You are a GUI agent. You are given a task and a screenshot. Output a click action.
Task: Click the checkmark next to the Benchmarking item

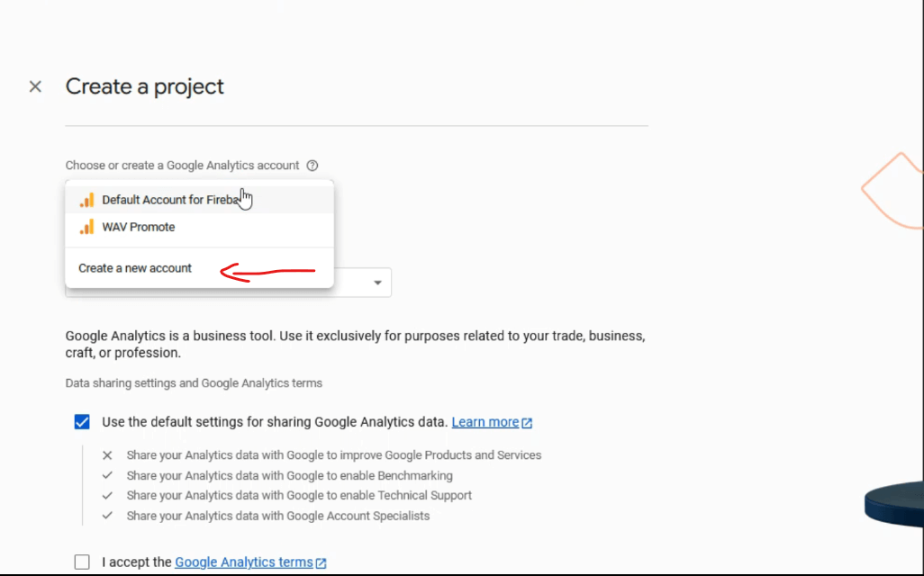106,475
